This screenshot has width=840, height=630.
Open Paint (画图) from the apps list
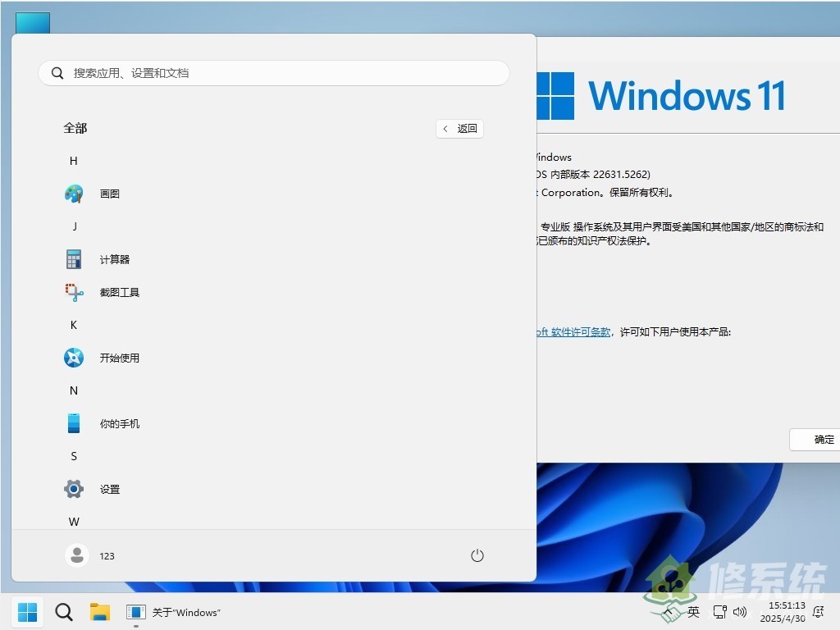(x=111, y=194)
